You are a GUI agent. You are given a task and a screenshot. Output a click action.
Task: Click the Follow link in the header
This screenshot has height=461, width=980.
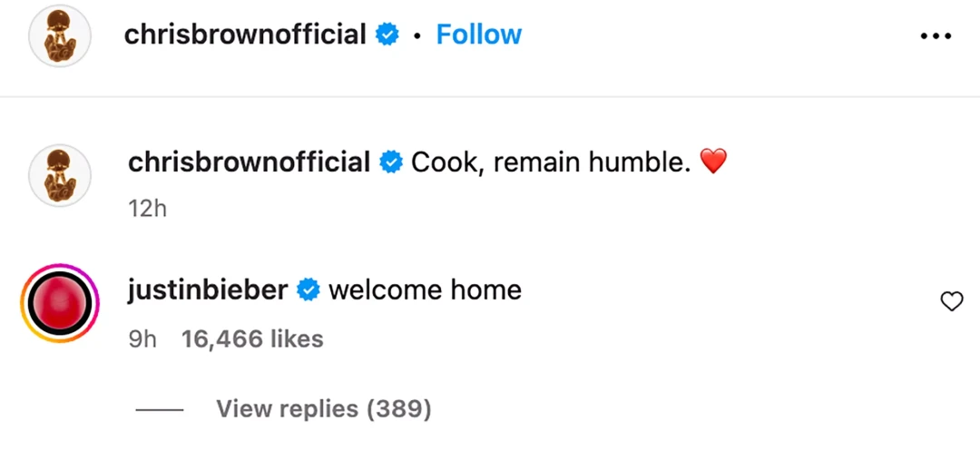[x=478, y=34]
